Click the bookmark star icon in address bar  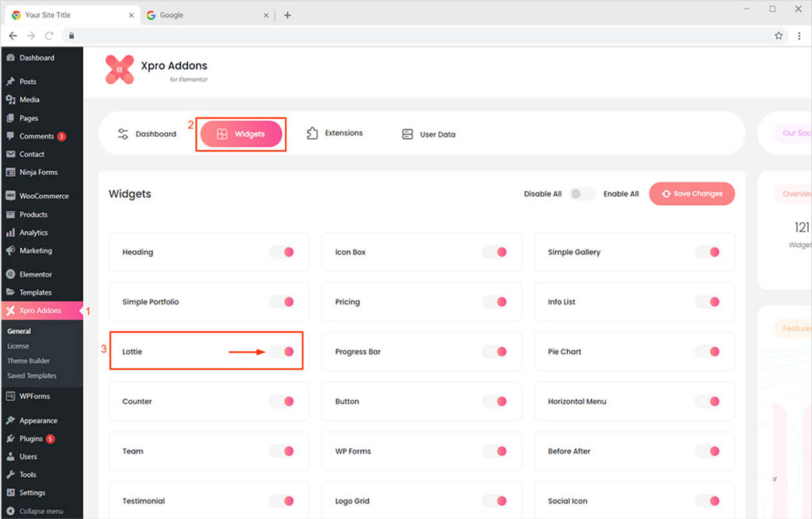(x=779, y=36)
